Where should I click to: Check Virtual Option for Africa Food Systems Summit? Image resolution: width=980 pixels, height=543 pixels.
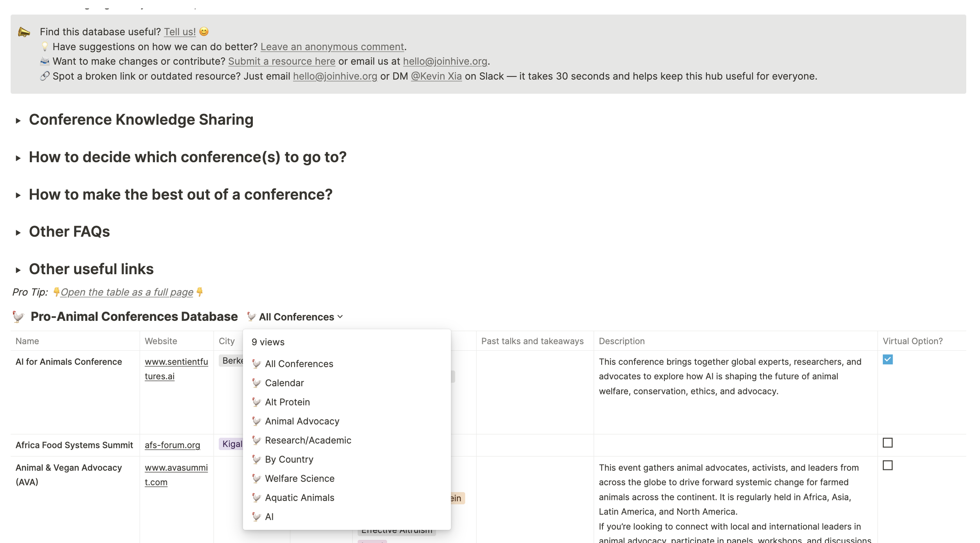887,443
